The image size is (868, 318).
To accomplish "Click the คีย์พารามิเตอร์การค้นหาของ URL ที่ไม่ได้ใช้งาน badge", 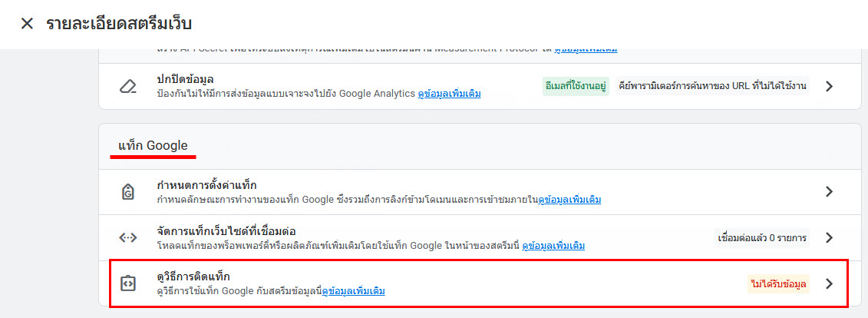I will click(712, 87).
